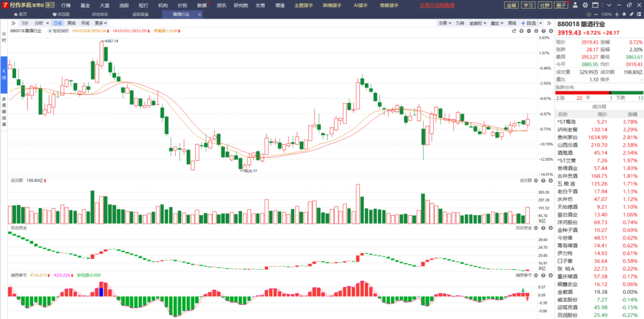Open the settings gear in title bar
644x319 pixels.
585,5
